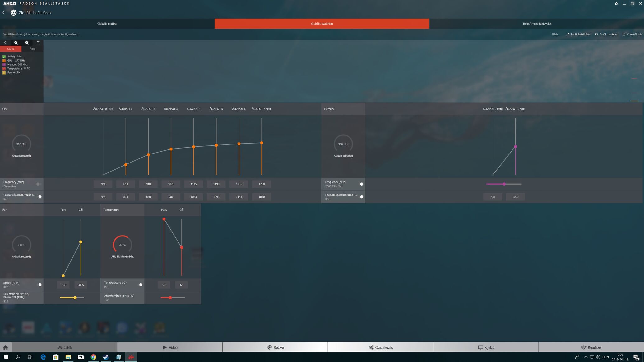This screenshot has width=644, height=362.
Task: Click the Állapot 7 frequency field 1260
Action: coord(261,184)
